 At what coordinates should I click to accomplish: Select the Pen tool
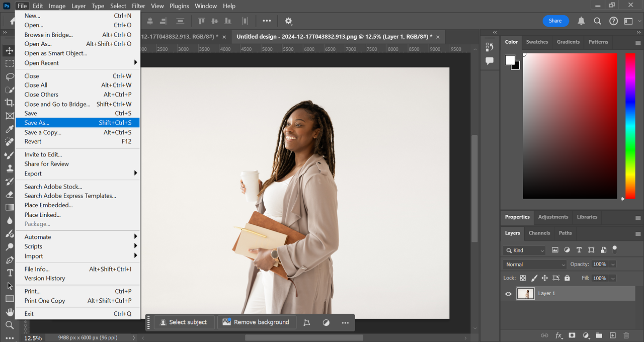coord(10,260)
